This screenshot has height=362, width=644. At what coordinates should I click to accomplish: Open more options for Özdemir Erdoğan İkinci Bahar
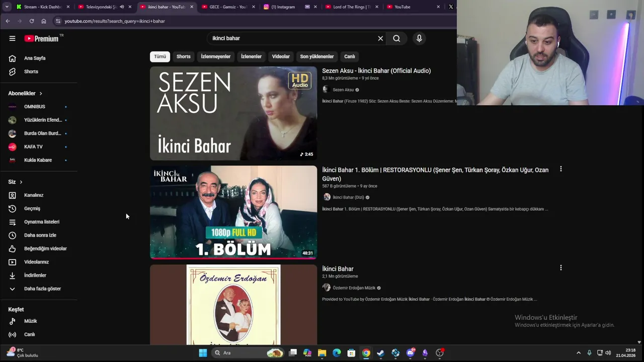pyautogui.click(x=560, y=268)
